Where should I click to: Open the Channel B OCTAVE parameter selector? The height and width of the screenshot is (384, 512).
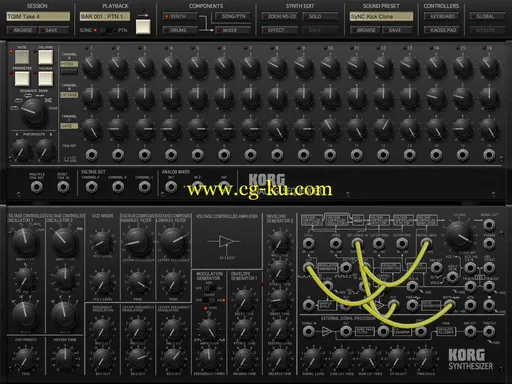coord(69,95)
